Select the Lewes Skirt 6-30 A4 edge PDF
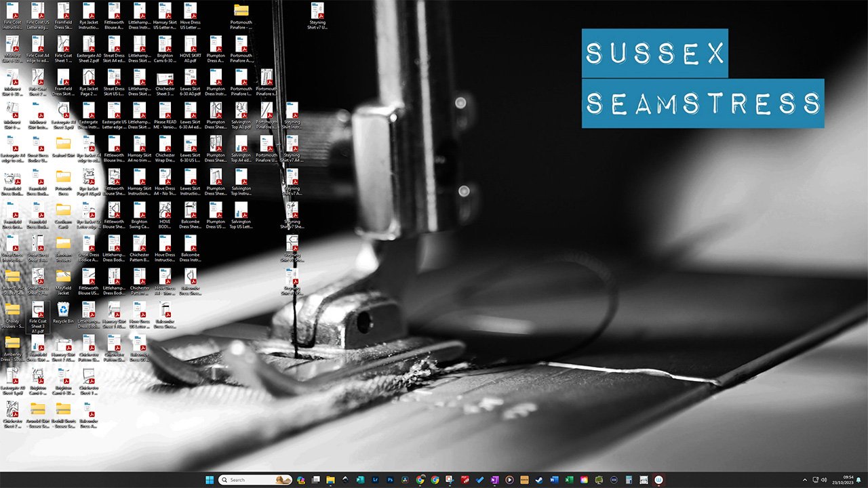This screenshot has width=868, height=488. coord(191,117)
